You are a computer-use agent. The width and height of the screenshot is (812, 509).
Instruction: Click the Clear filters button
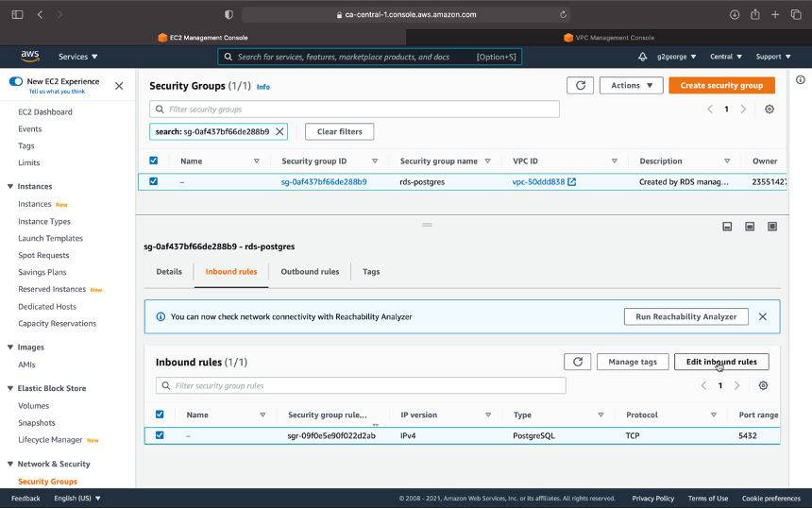click(339, 131)
